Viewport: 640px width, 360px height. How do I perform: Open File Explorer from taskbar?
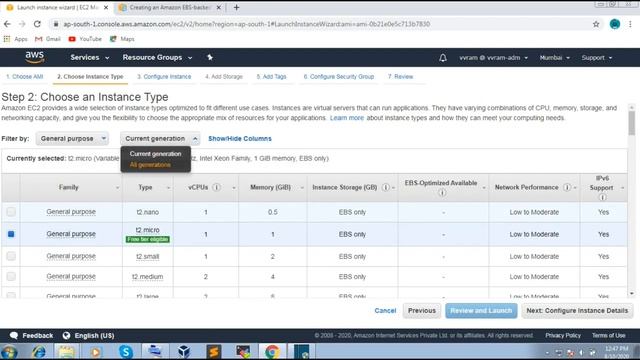(x=66, y=352)
